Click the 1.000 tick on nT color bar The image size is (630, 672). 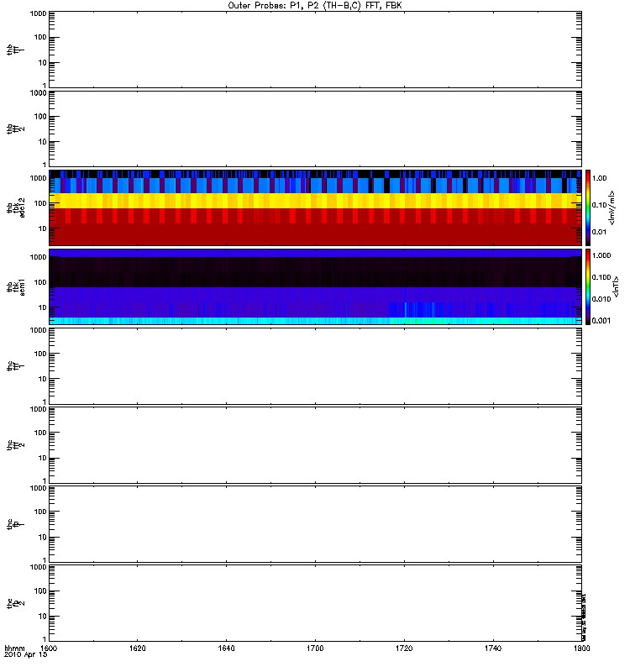pos(601,255)
